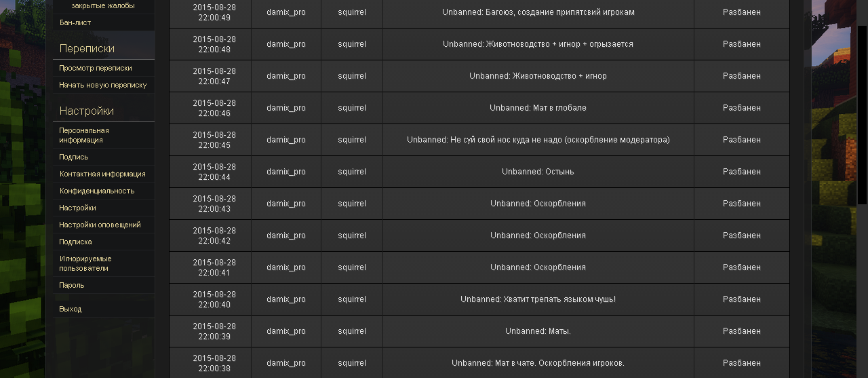The height and width of the screenshot is (378, 868).
Task: Select Конфиденциальность in the sidebar
Action: [x=97, y=191]
